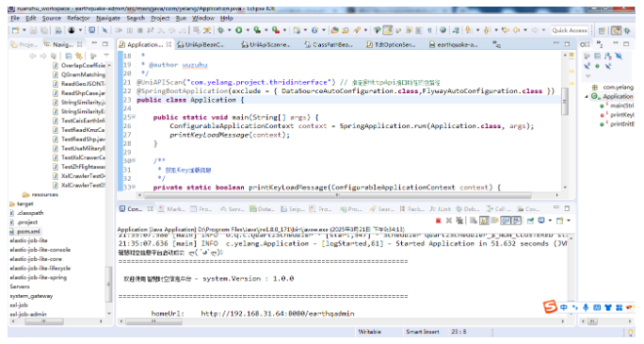644x344 pixels.
Task: Click the Link with Editor icon in Navigator
Action: (78, 56)
